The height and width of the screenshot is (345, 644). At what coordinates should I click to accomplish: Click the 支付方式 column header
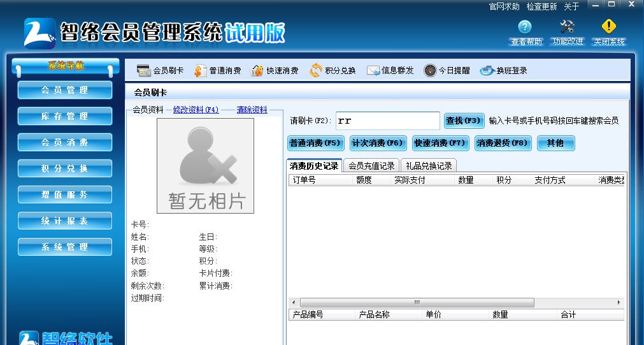(562, 180)
